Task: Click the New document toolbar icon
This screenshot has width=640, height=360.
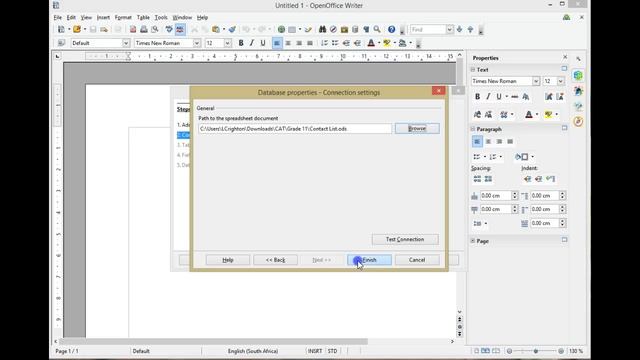Action: click(x=61, y=29)
